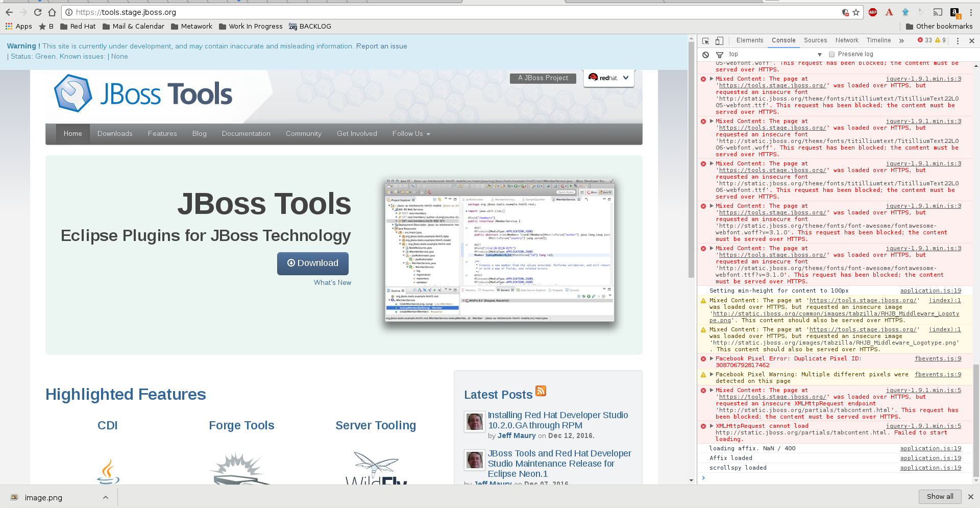
Task: Click Show all downloads button
Action: point(940,497)
